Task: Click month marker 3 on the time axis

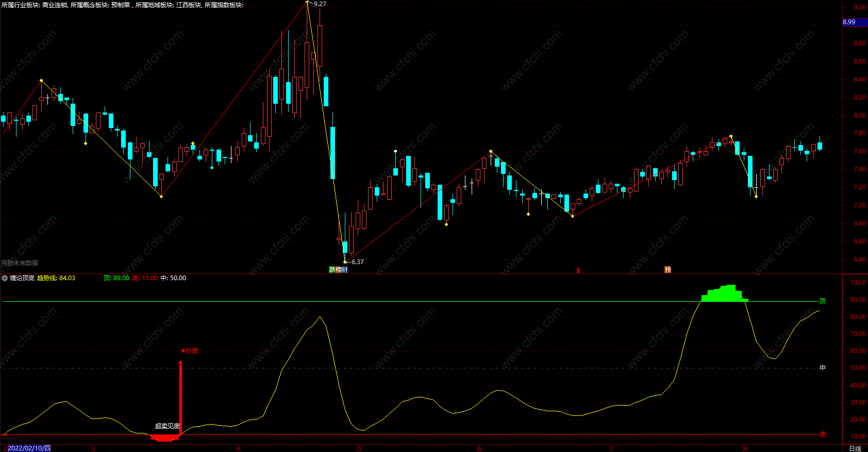Action: tap(93, 448)
